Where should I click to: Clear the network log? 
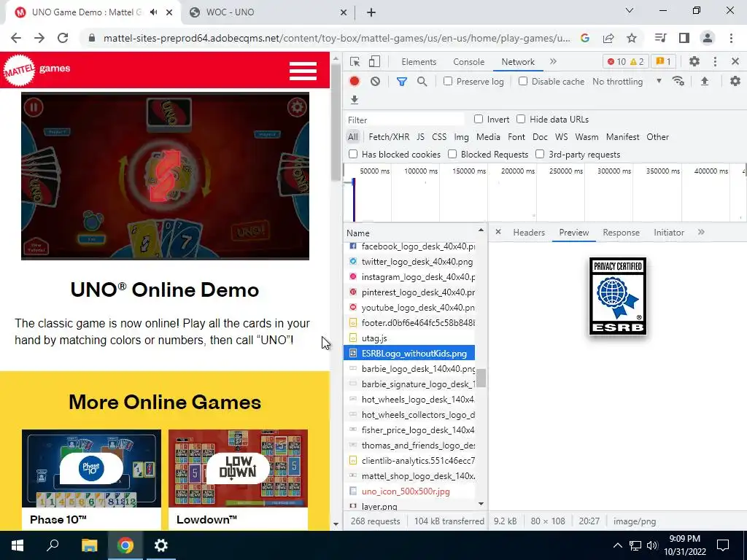(x=376, y=82)
